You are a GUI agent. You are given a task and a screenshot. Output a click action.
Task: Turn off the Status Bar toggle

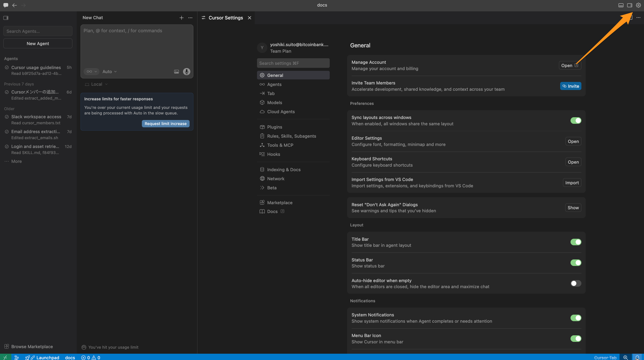pyautogui.click(x=576, y=263)
